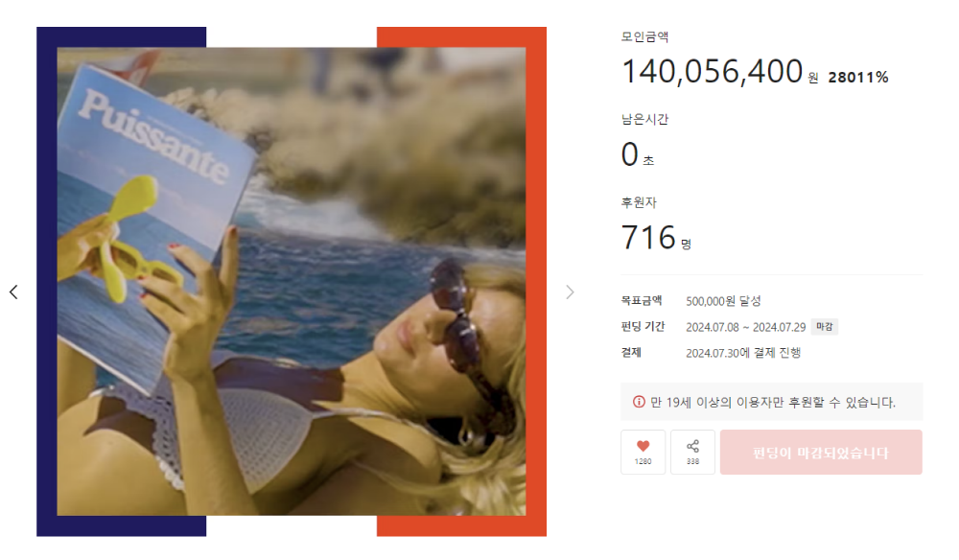The height and width of the screenshot is (560, 959).
Task: Click the 남은시간 label
Action: (x=644, y=119)
